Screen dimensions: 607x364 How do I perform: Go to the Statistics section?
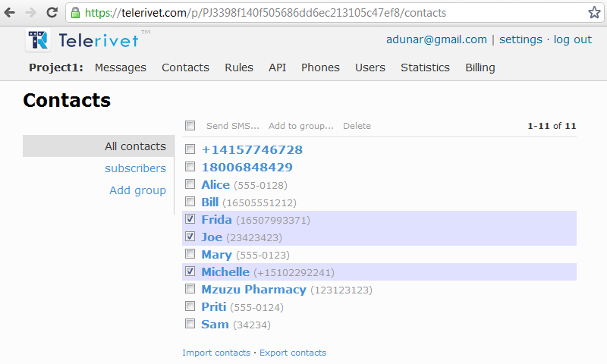point(425,67)
